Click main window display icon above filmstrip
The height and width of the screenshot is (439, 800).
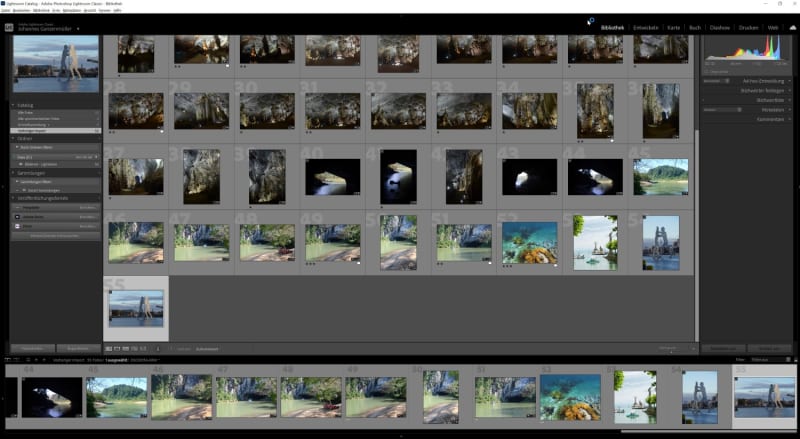(x=7, y=360)
